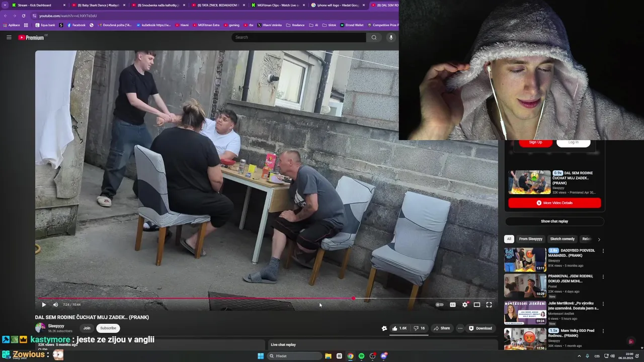Open the tiktok bookmarks folder

click(x=329, y=25)
